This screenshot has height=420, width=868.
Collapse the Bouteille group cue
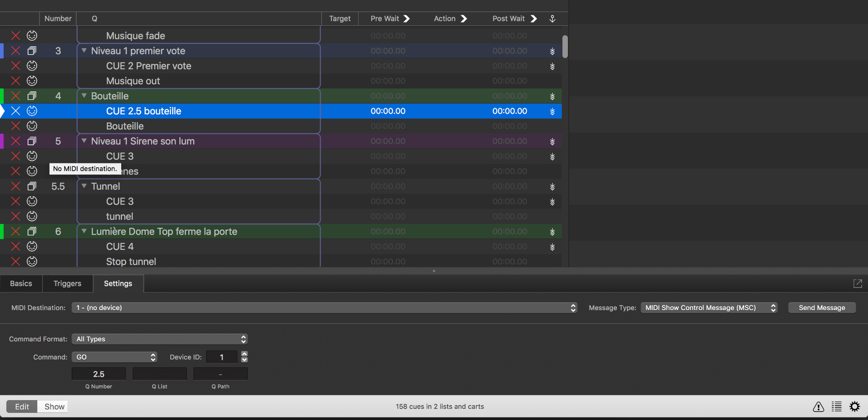pyautogui.click(x=84, y=96)
